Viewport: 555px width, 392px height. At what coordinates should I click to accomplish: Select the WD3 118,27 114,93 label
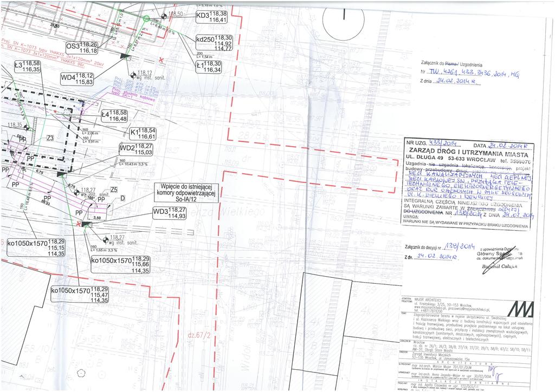point(170,213)
